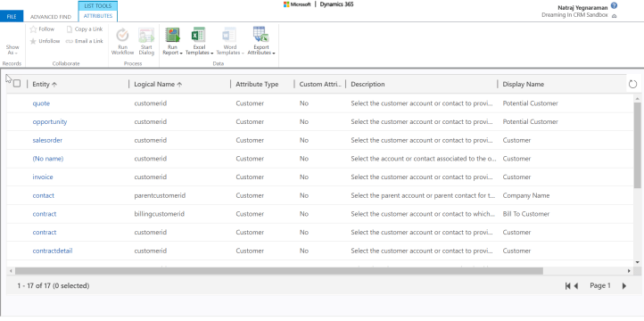This screenshot has height=321, width=644.
Task: Click the Microsoft logo
Action: [x=297, y=4]
